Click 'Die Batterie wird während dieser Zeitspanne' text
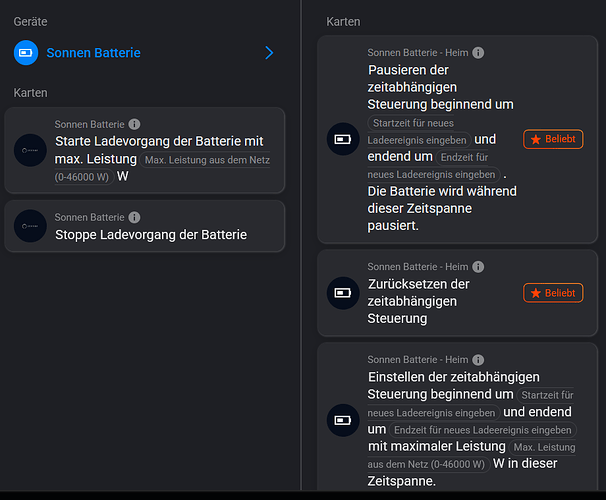Viewport: 606px width, 500px height. pyautogui.click(x=442, y=200)
